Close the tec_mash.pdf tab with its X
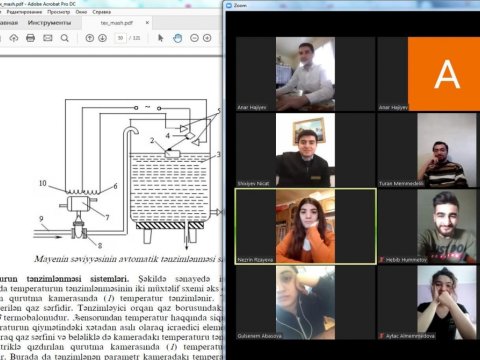The height and width of the screenshot is (360, 480). pos(147,23)
